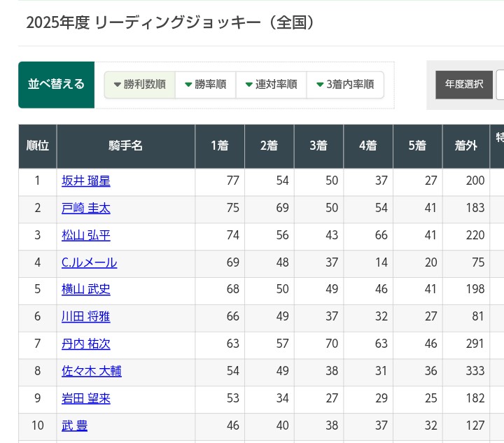Open jockey 松山 弘平 profile link

point(86,236)
